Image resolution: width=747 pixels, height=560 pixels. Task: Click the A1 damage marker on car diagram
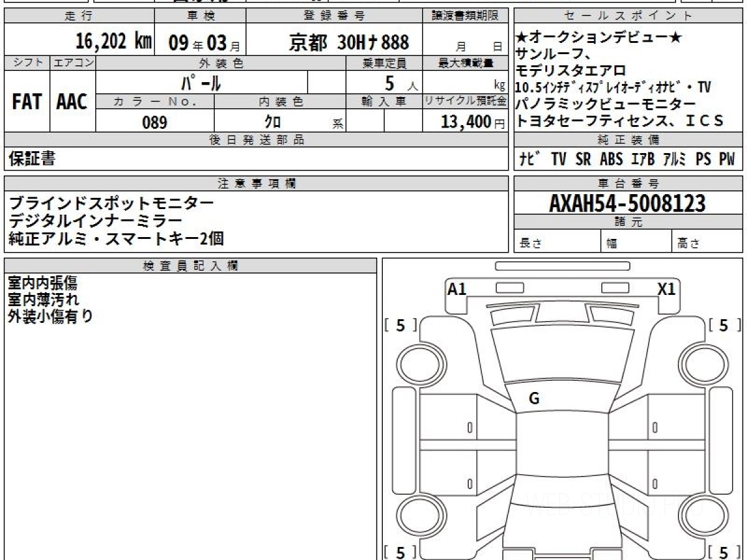coord(457,289)
